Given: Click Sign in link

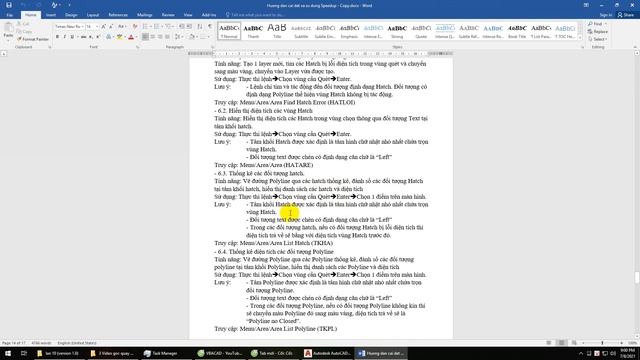Looking at the screenshot, I should [x=606, y=15].
